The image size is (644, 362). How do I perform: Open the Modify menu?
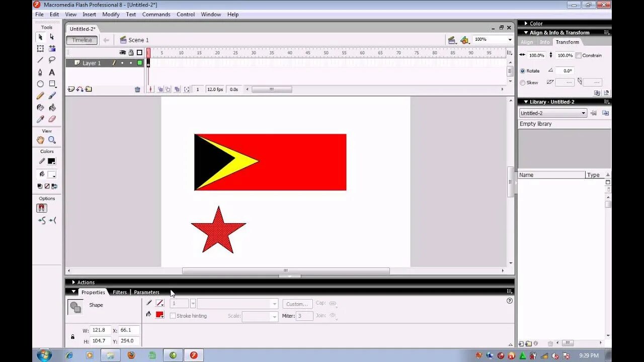[x=111, y=15]
